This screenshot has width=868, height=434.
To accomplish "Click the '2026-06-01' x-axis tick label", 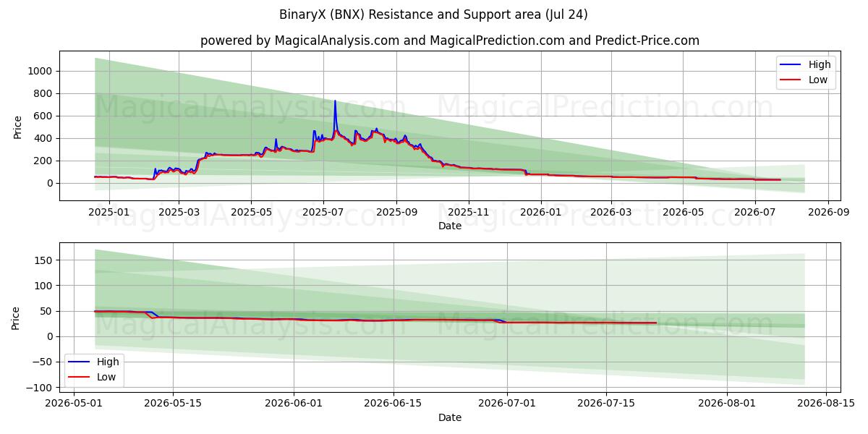I will [294, 404].
